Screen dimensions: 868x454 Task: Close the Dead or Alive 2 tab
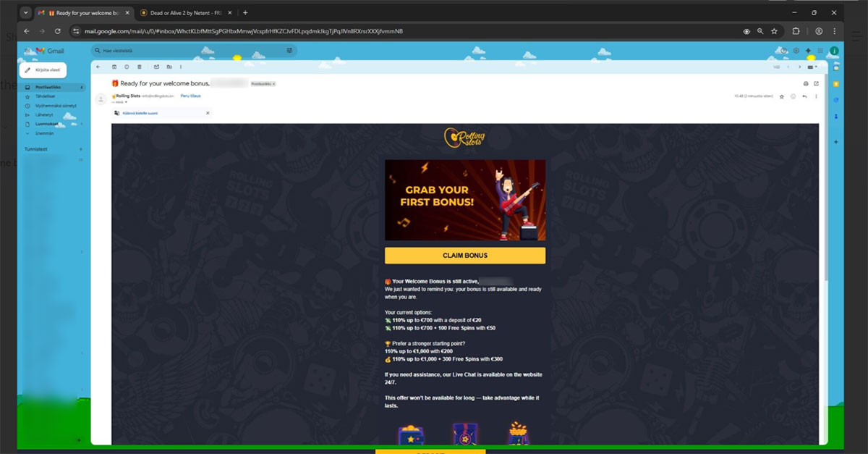click(x=231, y=12)
